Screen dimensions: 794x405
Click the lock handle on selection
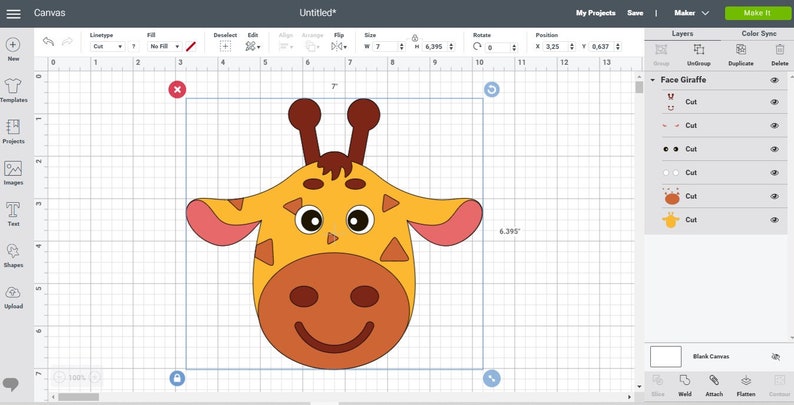point(177,378)
